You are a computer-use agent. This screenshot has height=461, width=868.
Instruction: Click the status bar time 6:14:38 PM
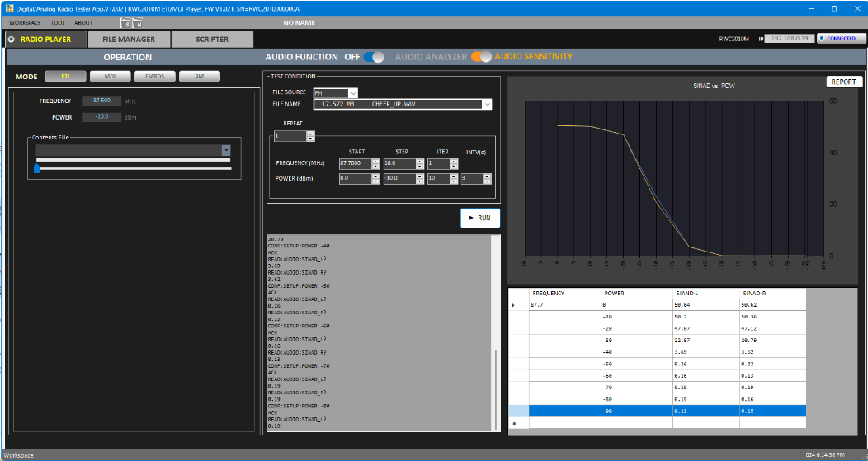[826, 455]
